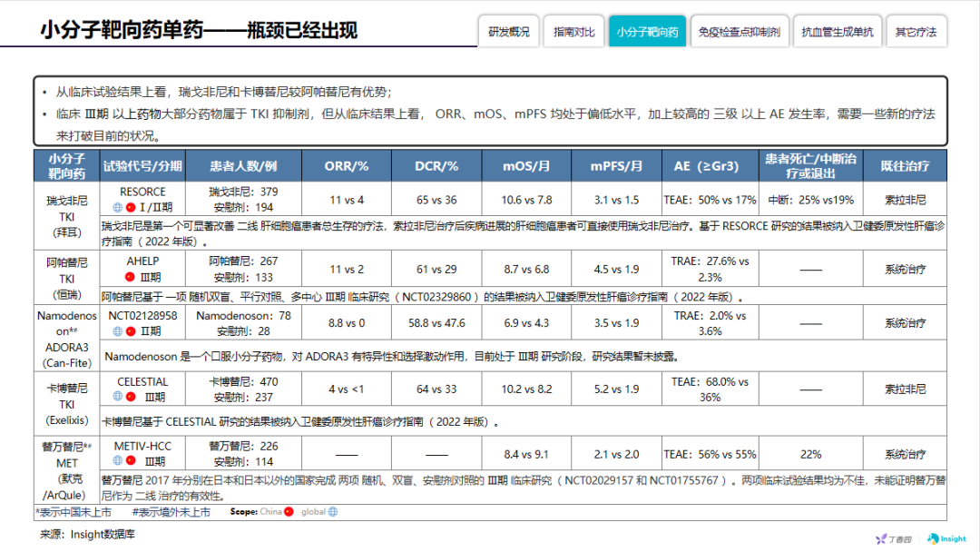Screen dimensions: 980x552
Task: Click the China red dot in the RESORCE row
Action: (x=131, y=208)
